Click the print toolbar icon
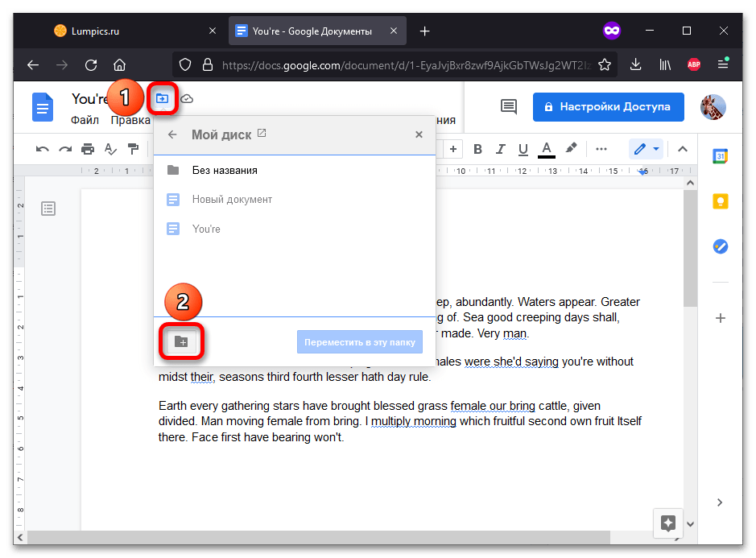This screenshot has width=756, height=558. pos(88,149)
